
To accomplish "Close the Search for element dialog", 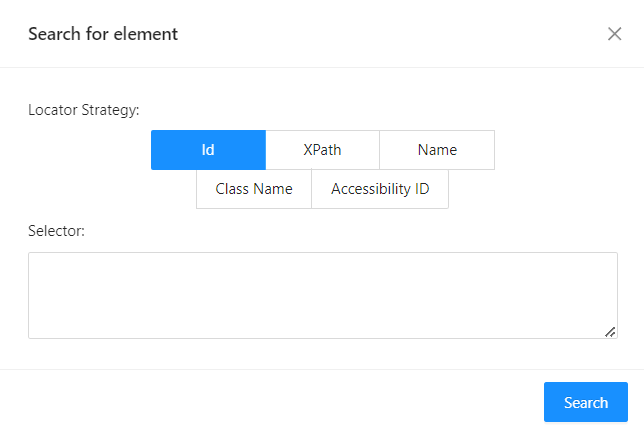I will [614, 34].
